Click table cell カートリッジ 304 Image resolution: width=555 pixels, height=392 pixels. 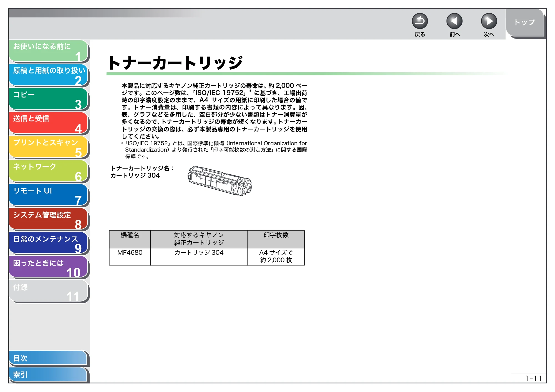click(199, 257)
